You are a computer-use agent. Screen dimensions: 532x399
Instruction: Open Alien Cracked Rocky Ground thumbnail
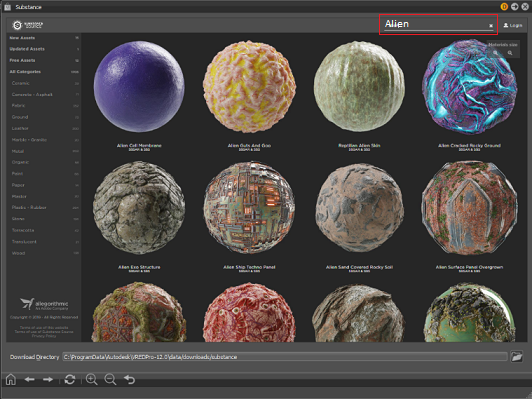[x=470, y=87]
